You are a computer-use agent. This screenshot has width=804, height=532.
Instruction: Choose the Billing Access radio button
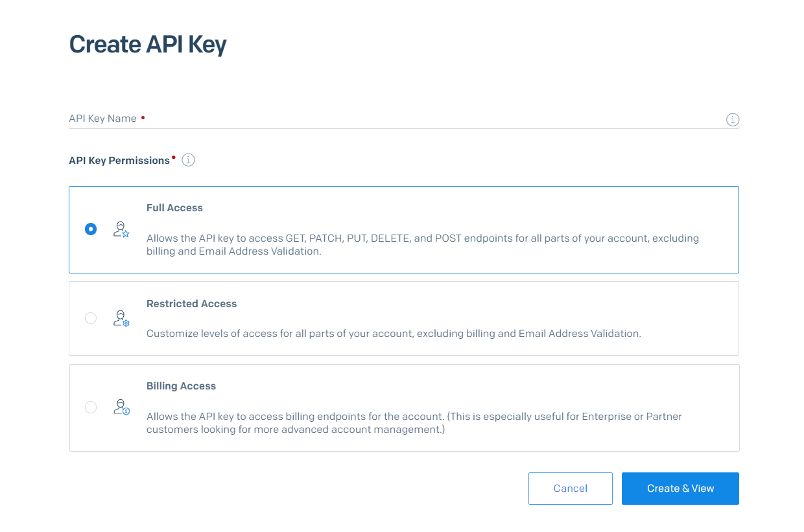point(90,407)
